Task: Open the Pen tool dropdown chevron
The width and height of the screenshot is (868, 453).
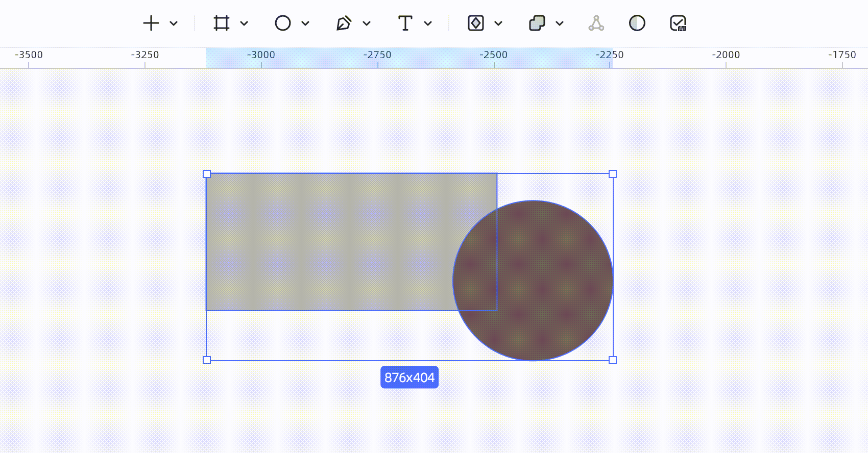Action: (x=367, y=23)
